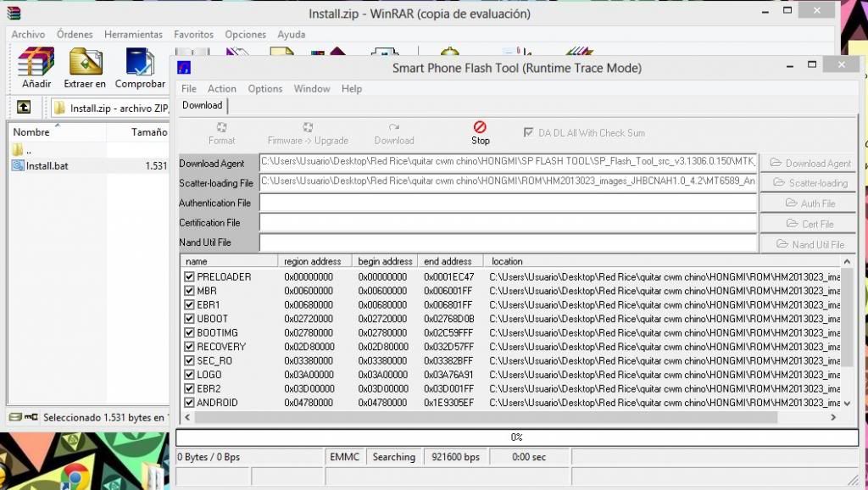Open WinRAR's Ayuda menu
This screenshot has width=868, height=490.
(292, 34)
